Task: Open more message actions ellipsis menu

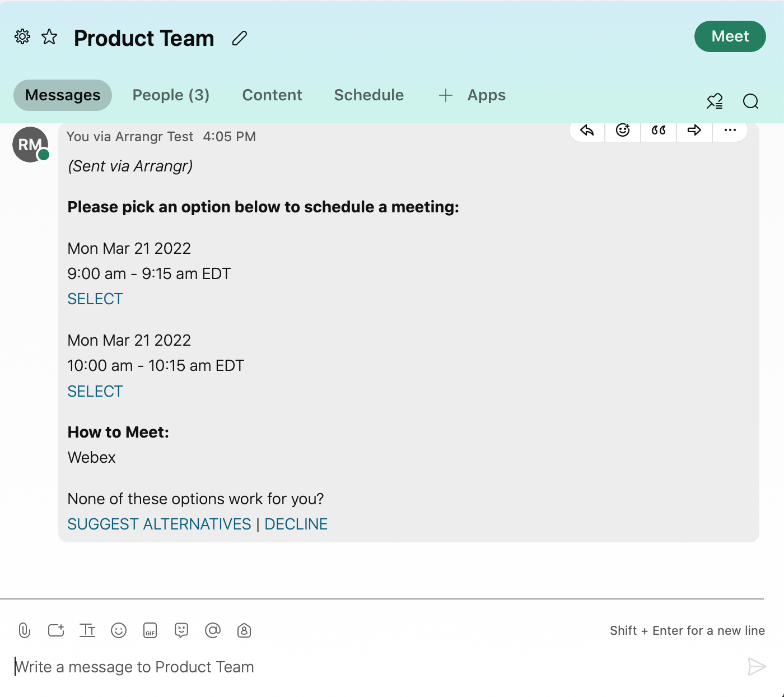Action: 730,131
